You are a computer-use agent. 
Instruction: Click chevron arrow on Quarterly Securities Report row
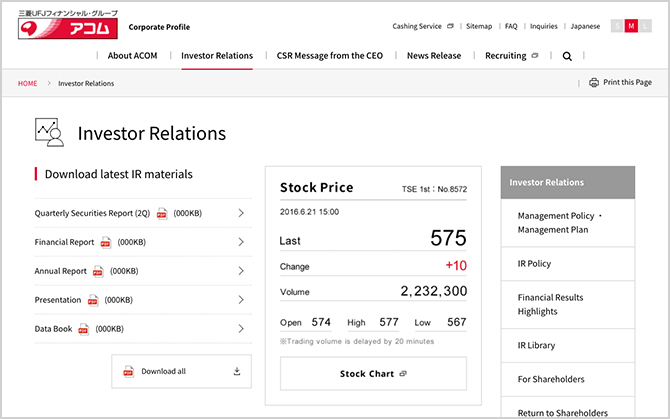coord(241,213)
